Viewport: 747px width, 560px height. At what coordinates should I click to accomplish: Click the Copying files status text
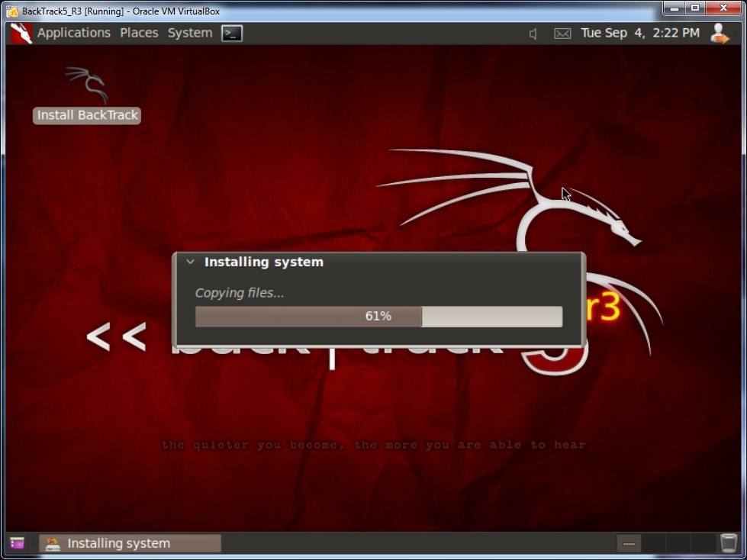click(x=240, y=293)
